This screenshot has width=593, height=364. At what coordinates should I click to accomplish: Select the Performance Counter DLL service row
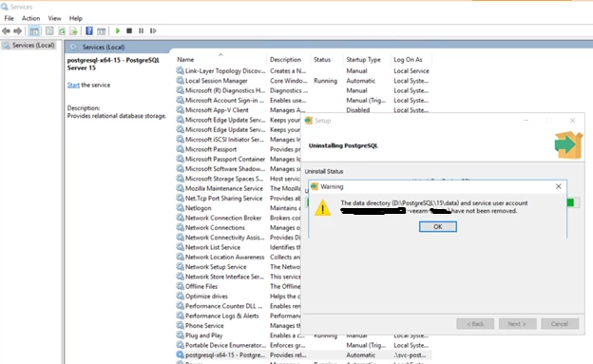pyautogui.click(x=239, y=306)
